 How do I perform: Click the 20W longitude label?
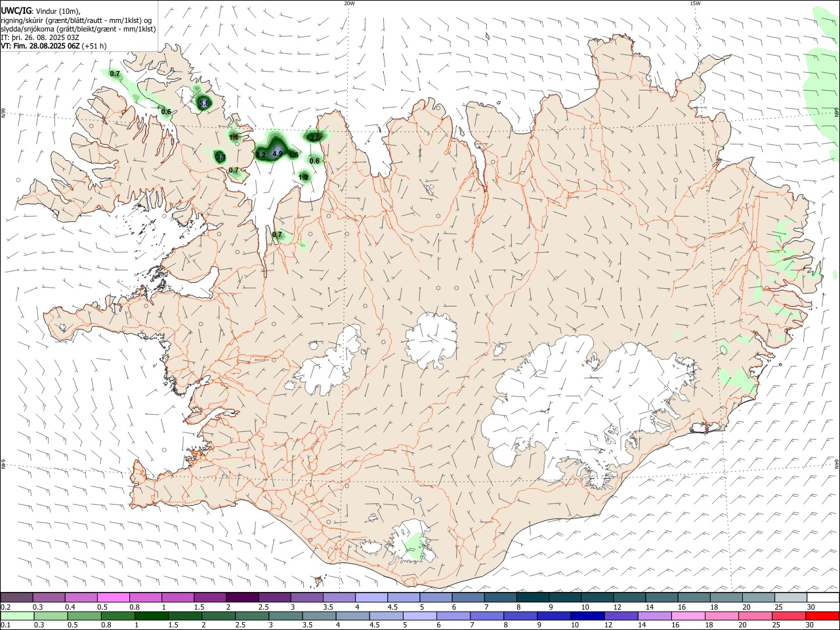click(x=349, y=3)
